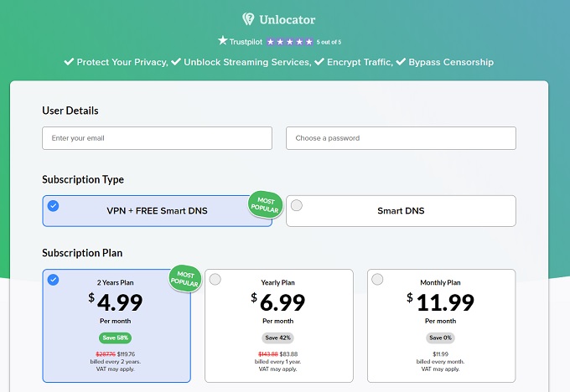Click the Trustpilot star logo
Screen dimensions: 570x392
(x=223, y=40)
